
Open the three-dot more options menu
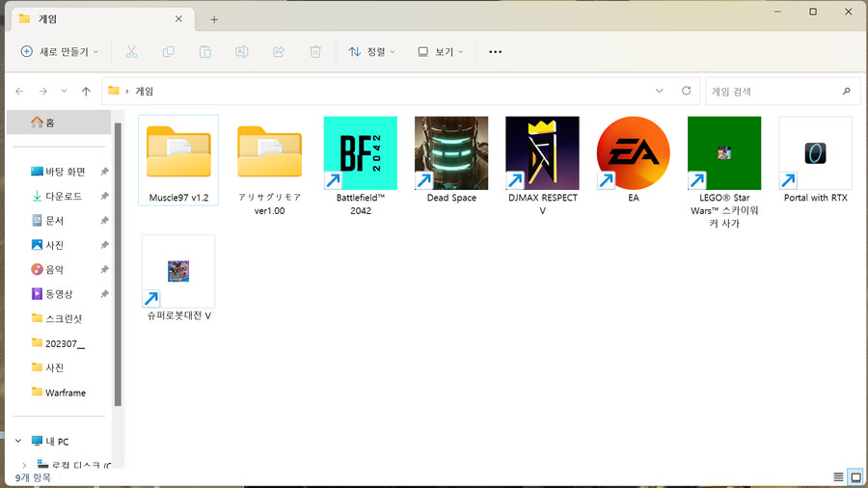[496, 51]
